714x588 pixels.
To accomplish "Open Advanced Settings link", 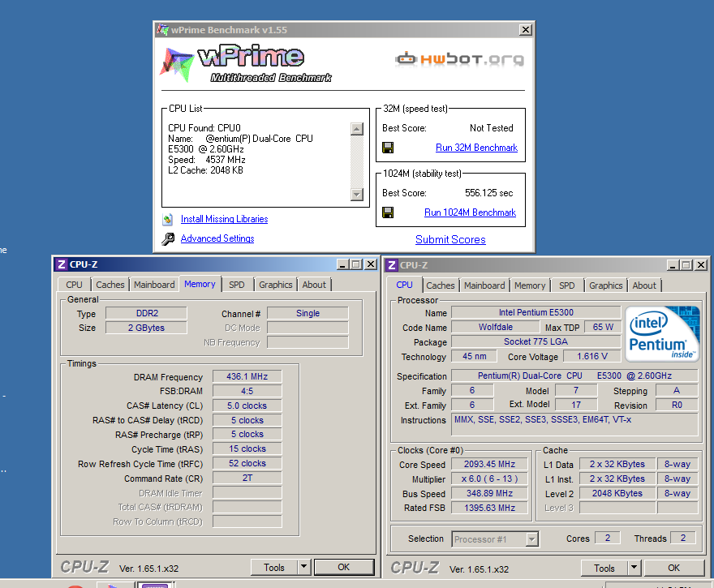I will [x=217, y=238].
